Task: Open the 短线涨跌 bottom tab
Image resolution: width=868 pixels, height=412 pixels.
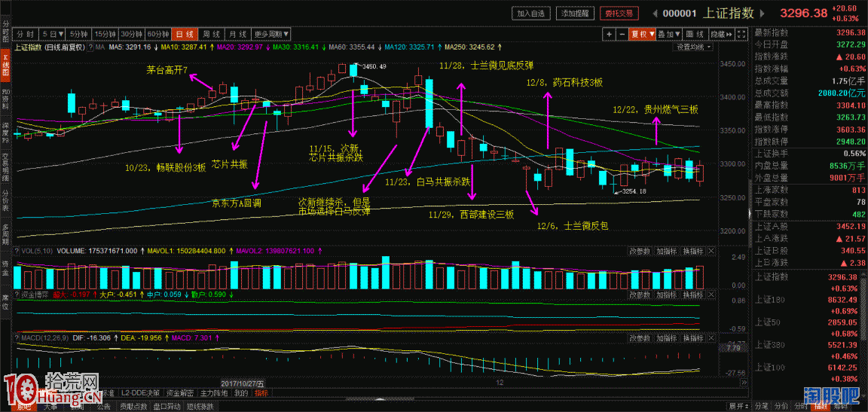Action: click(200, 407)
